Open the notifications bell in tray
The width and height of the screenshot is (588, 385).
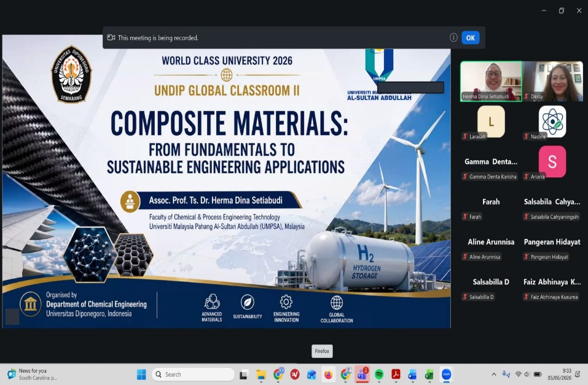coord(578,374)
